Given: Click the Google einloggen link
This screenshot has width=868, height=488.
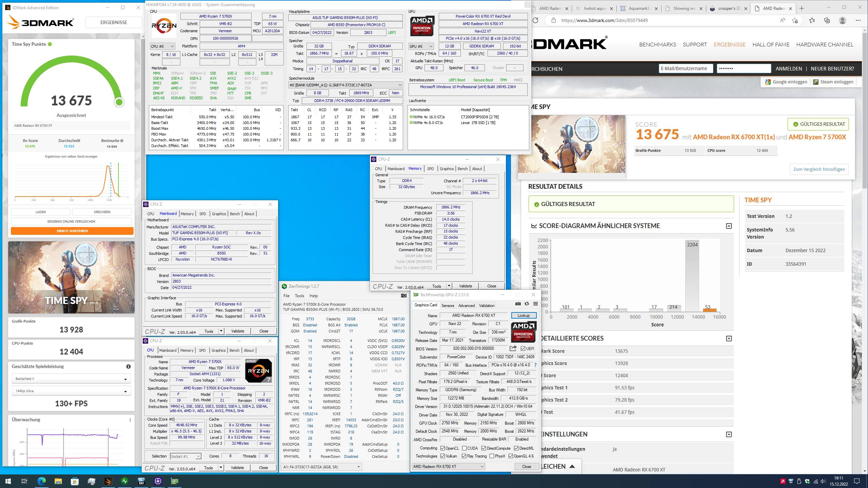Looking at the screenshot, I should click(786, 82).
